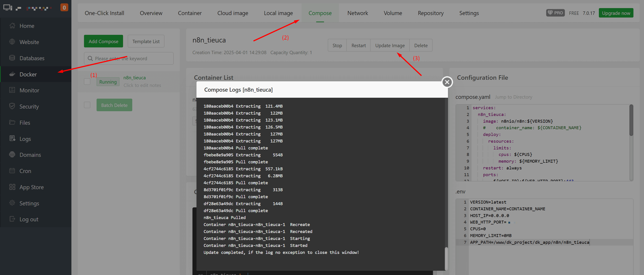Click the Compose Logs scrollbar thumb
Image resolution: width=644 pixels, height=275 pixels.
[x=446, y=259]
